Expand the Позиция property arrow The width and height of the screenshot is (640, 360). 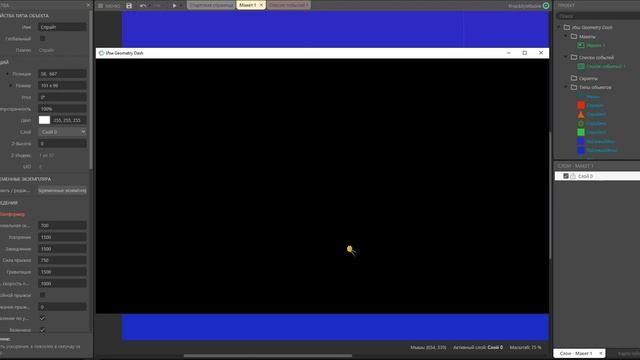tap(7, 74)
